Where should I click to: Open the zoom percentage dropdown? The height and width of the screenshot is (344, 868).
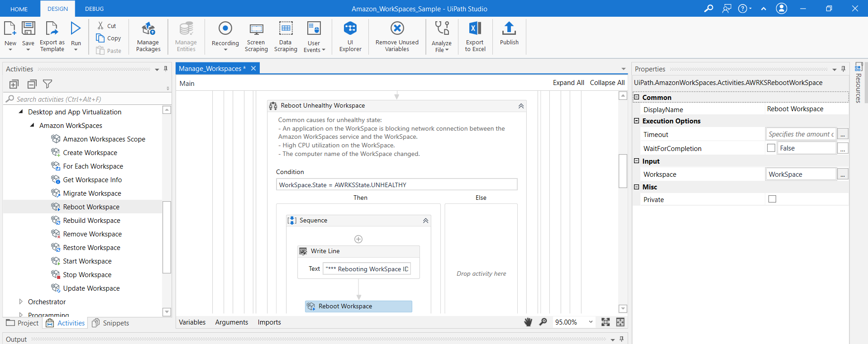[x=591, y=322]
